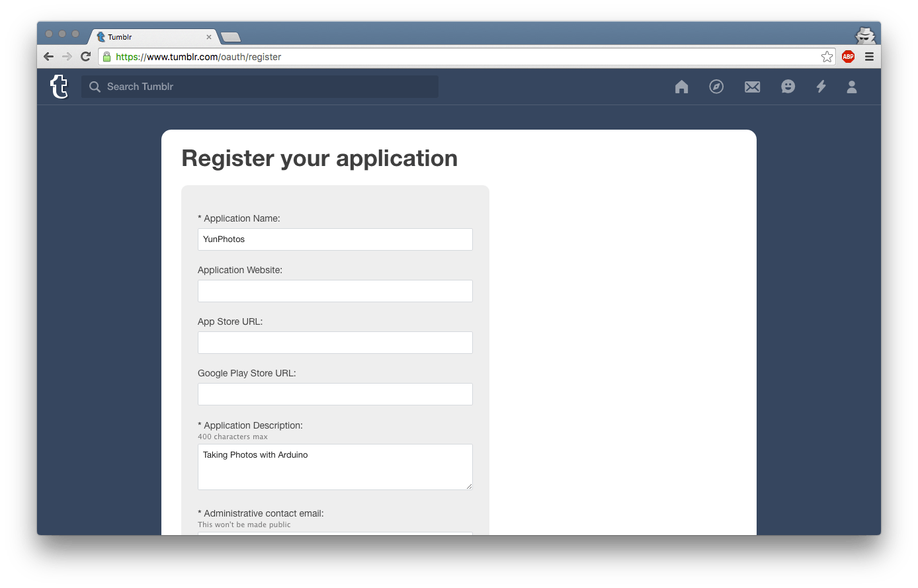The height and width of the screenshot is (588, 918).
Task: Bookmark page with the star icon
Action: [827, 57]
